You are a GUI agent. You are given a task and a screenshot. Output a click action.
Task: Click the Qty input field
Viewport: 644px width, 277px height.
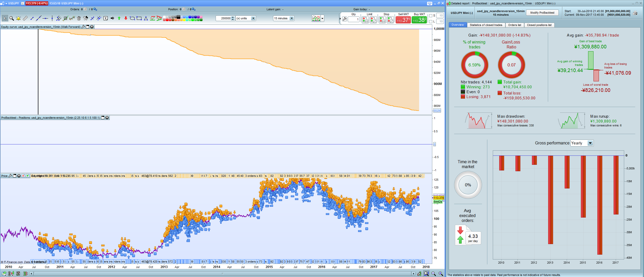(x=353, y=20)
